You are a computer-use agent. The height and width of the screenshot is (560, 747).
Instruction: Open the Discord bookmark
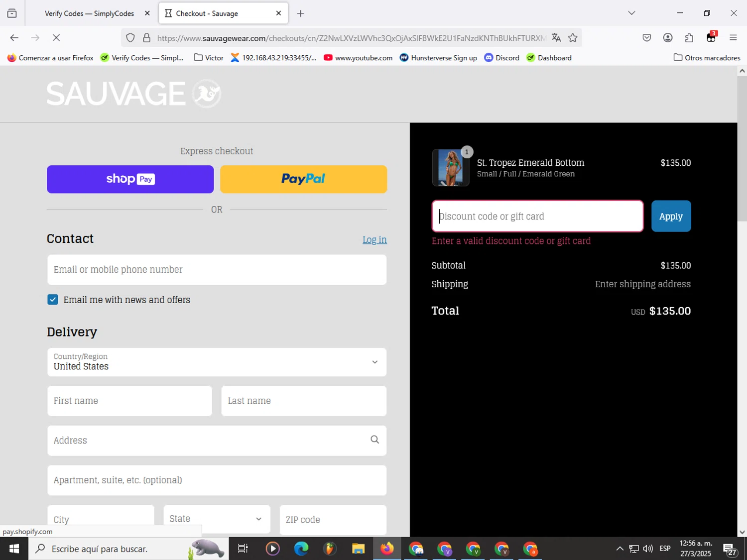pos(501,58)
